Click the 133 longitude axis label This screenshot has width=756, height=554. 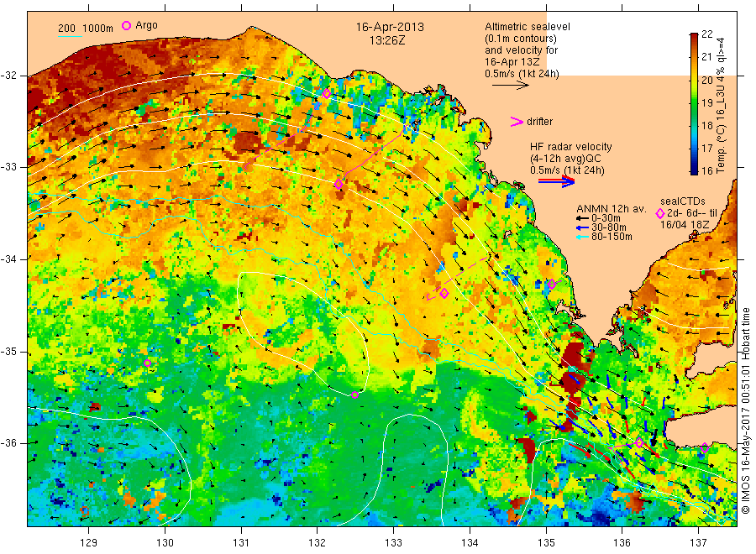[x=393, y=543]
